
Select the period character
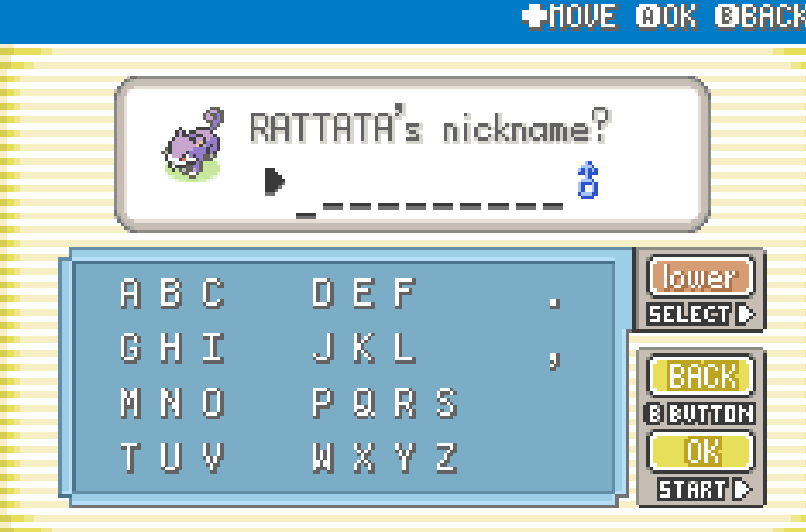554,303
